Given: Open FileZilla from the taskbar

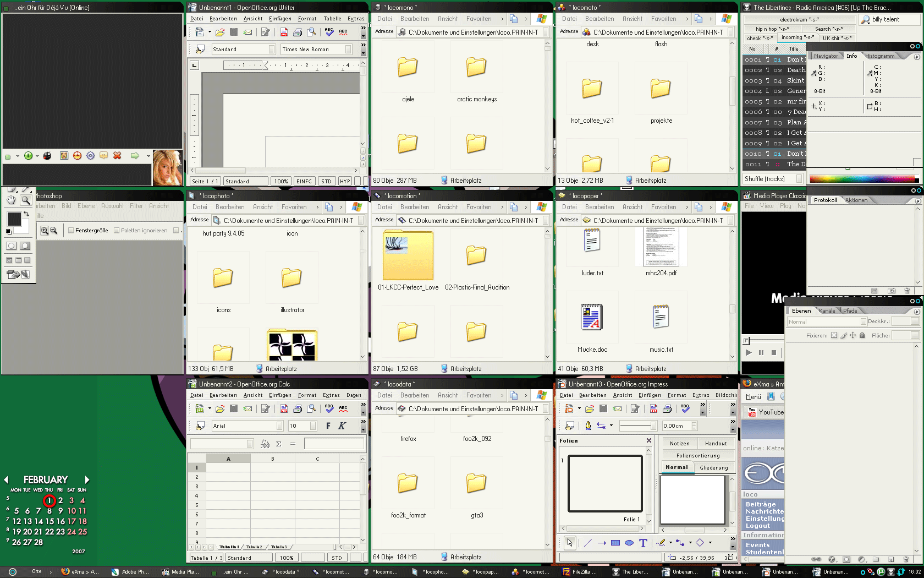Looking at the screenshot, I should tap(581, 572).
